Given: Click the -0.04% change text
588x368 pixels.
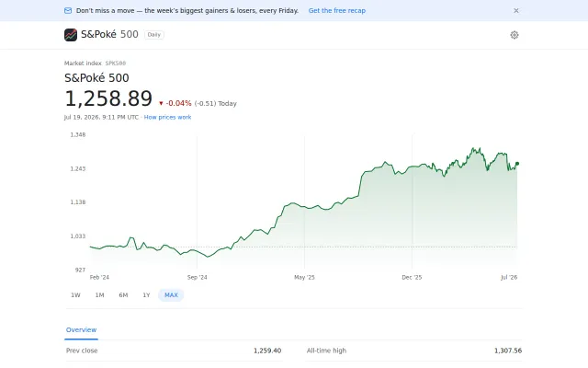Looking at the screenshot, I should (178, 103).
